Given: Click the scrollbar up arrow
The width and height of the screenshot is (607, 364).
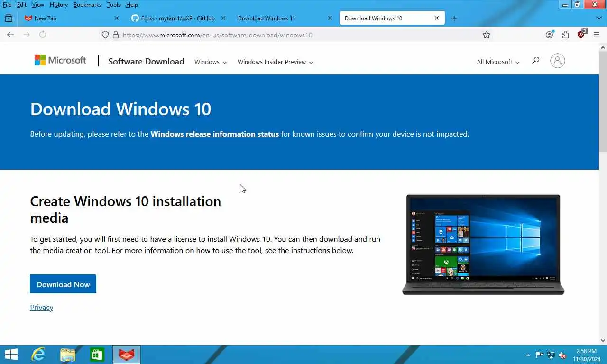Looking at the screenshot, I should (603, 47).
